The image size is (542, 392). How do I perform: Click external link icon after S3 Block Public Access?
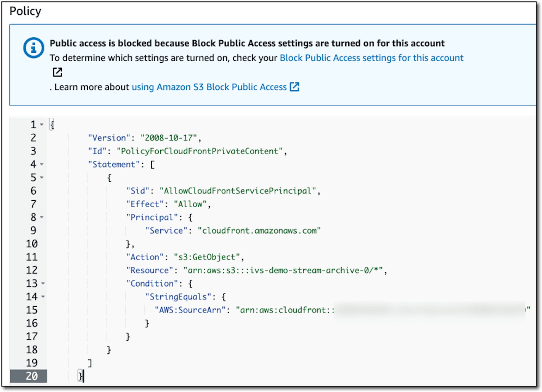pos(295,87)
